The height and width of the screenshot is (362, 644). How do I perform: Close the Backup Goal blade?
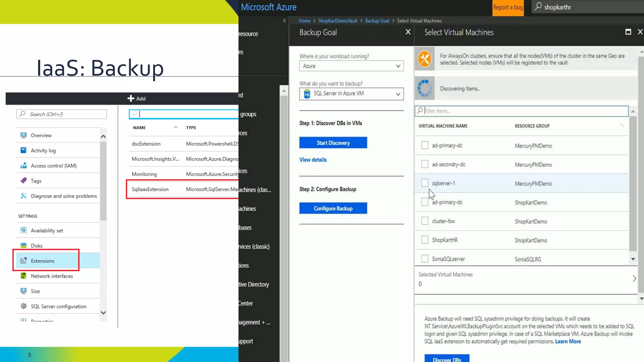point(408,32)
